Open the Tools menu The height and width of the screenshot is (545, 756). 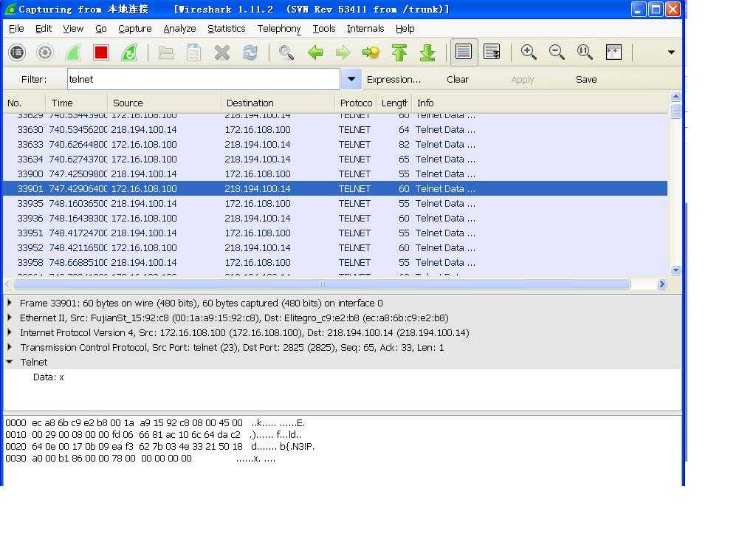pyautogui.click(x=324, y=29)
